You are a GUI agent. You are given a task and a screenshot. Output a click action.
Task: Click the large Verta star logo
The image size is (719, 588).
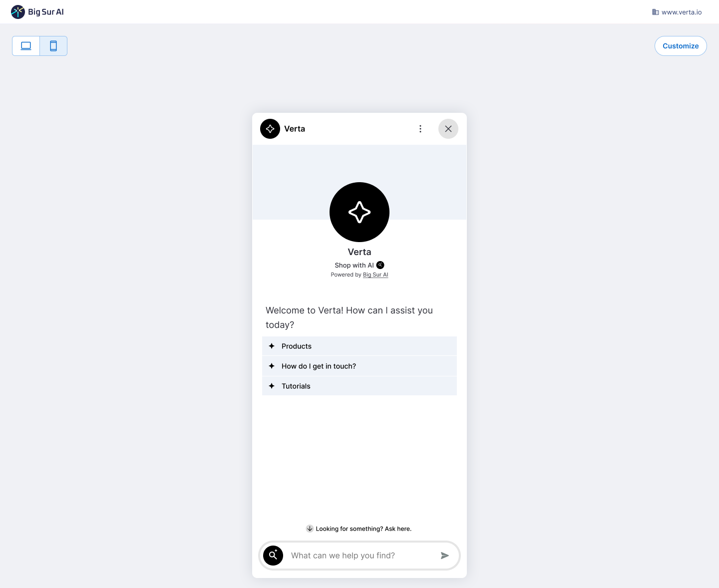(359, 212)
